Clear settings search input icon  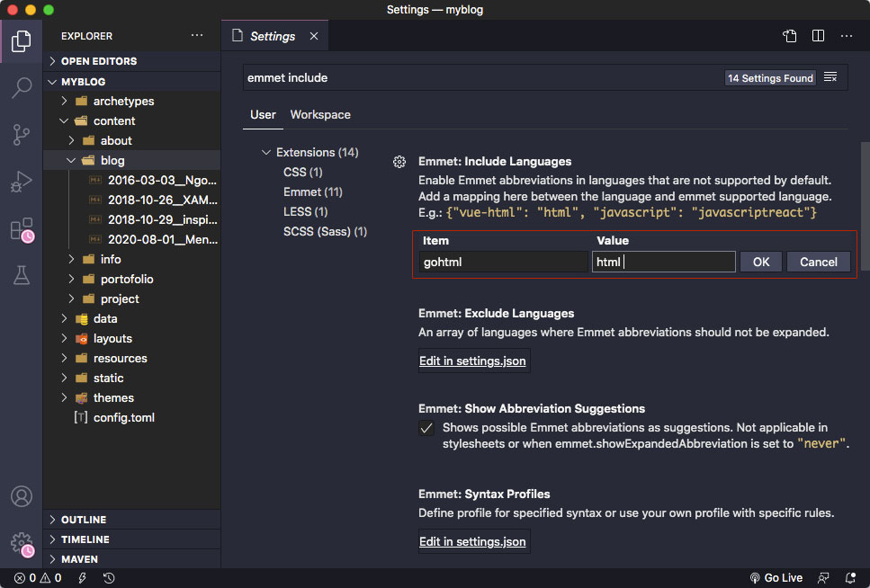[830, 77]
